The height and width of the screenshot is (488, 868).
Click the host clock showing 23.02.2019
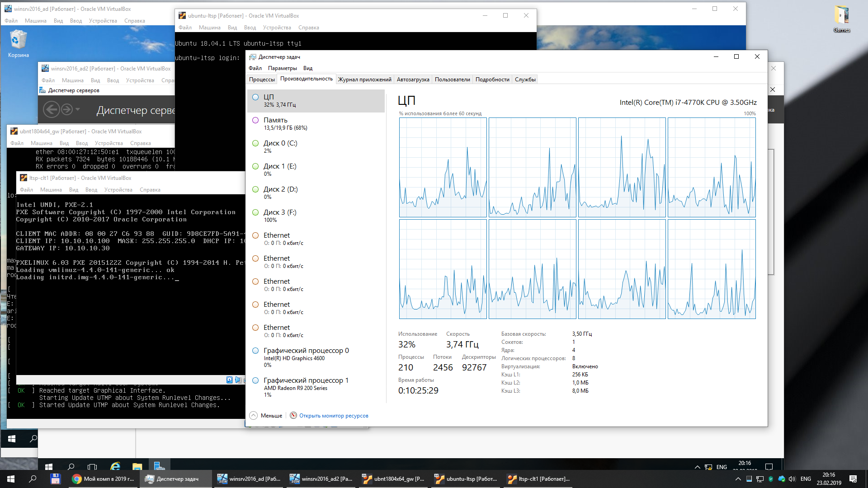[x=829, y=479]
